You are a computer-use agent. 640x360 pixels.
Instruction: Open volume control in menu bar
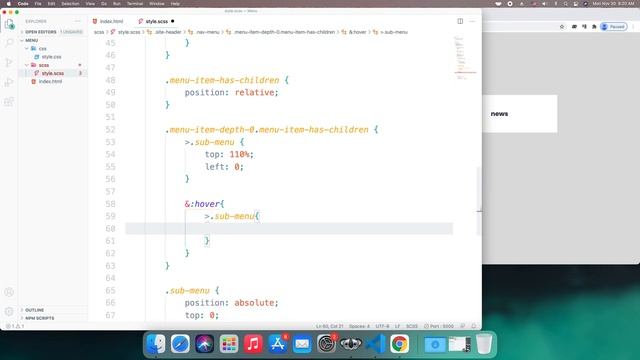click(x=544, y=4)
